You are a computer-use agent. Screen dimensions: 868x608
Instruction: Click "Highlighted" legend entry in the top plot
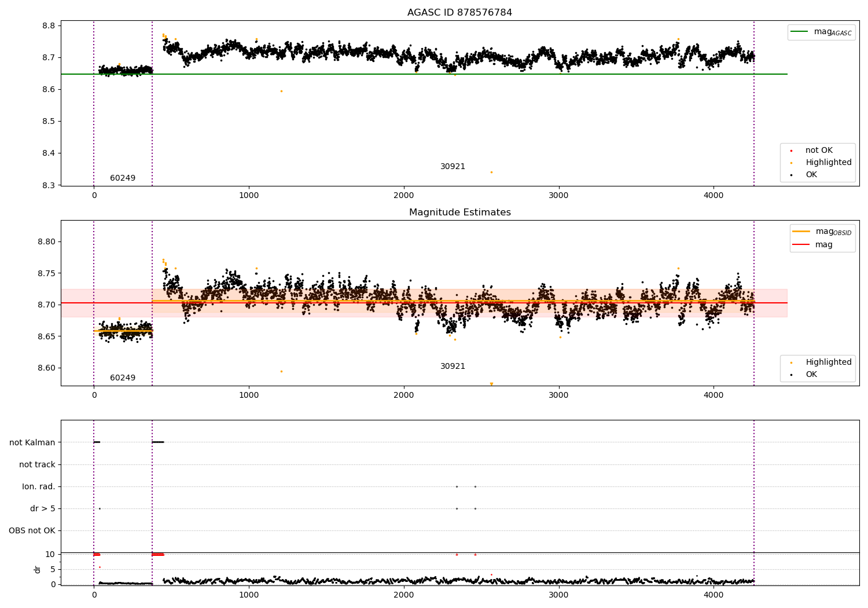pos(829,163)
